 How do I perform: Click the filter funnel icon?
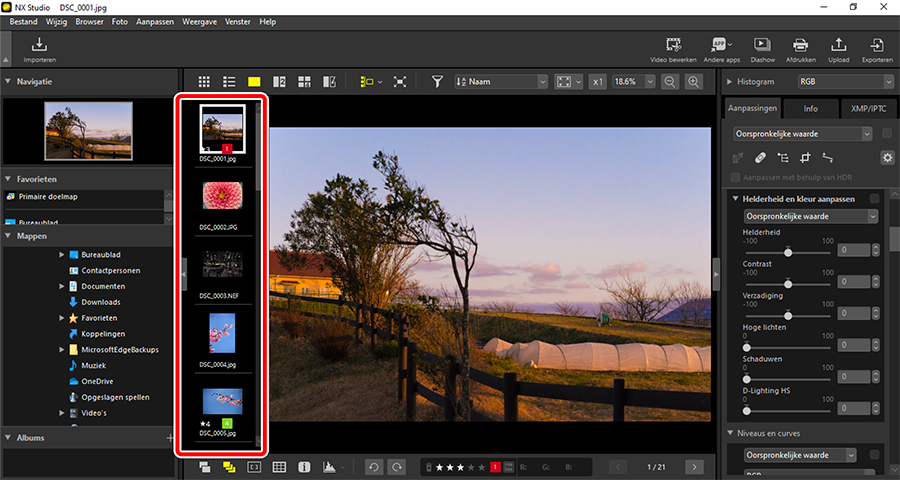[437, 82]
